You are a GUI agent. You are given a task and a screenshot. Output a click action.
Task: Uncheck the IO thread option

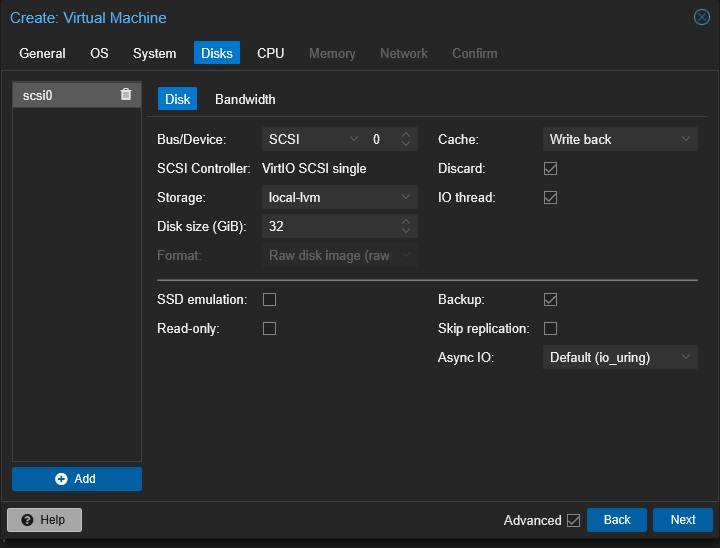coord(550,198)
